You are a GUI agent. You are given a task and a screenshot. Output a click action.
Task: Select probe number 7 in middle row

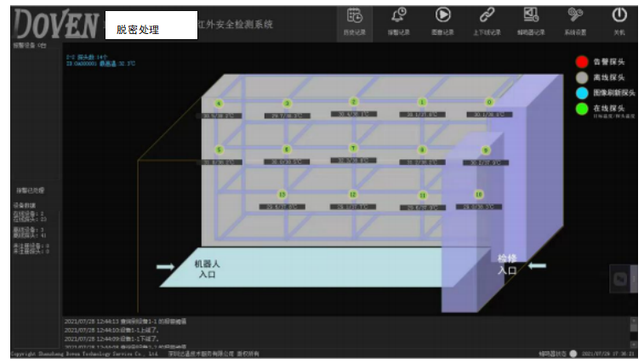click(354, 148)
